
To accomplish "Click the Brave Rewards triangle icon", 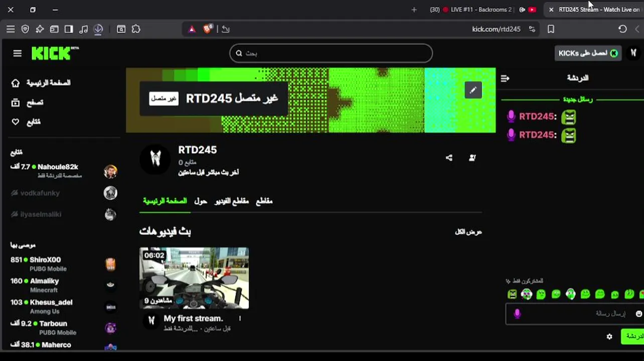I will tap(192, 29).
